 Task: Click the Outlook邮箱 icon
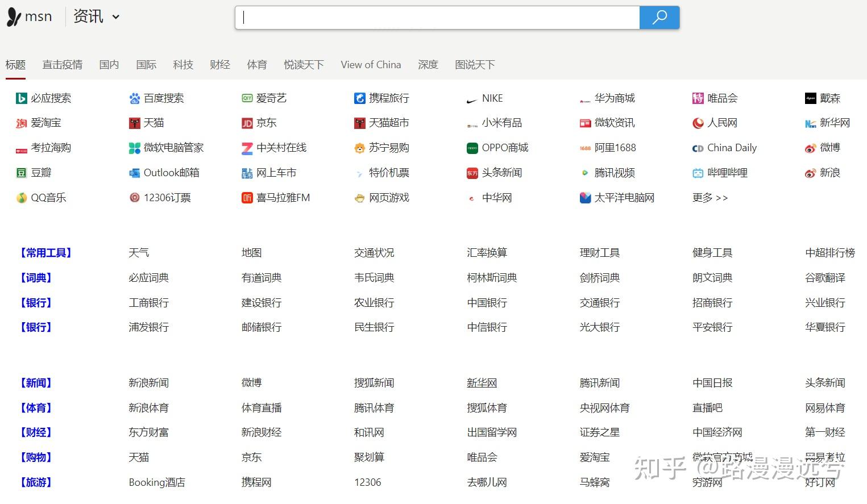pyautogui.click(x=134, y=173)
